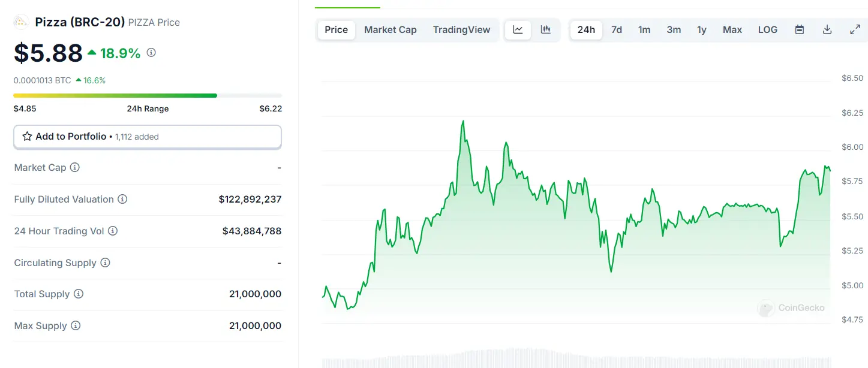Viewport: 868px width, 368px height.
Task: Click the info icon next to price percentage
Action: [x=151, y=53]
